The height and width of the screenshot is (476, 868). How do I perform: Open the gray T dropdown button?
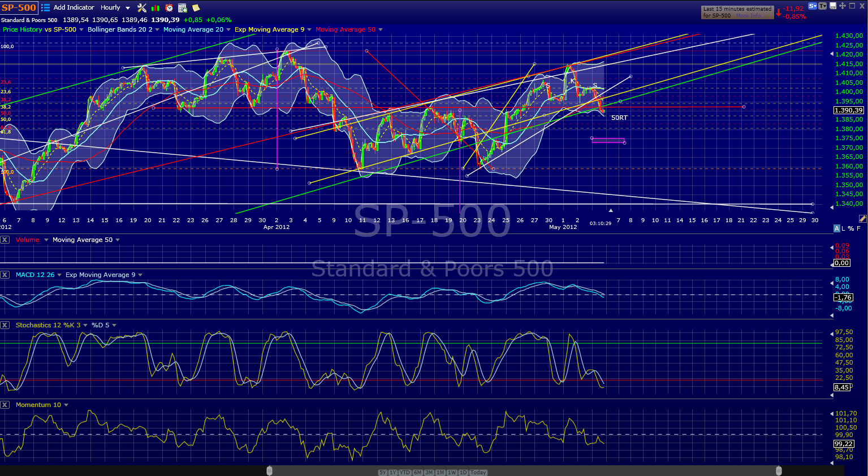coord(823,6)
